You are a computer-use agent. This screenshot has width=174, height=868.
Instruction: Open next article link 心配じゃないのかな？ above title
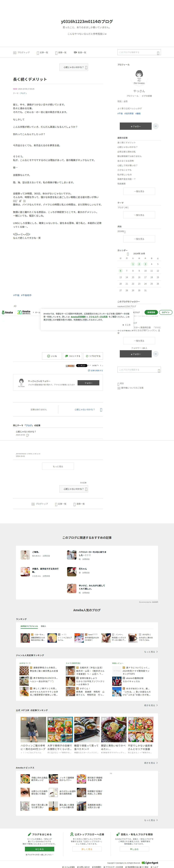click(74, 67)
